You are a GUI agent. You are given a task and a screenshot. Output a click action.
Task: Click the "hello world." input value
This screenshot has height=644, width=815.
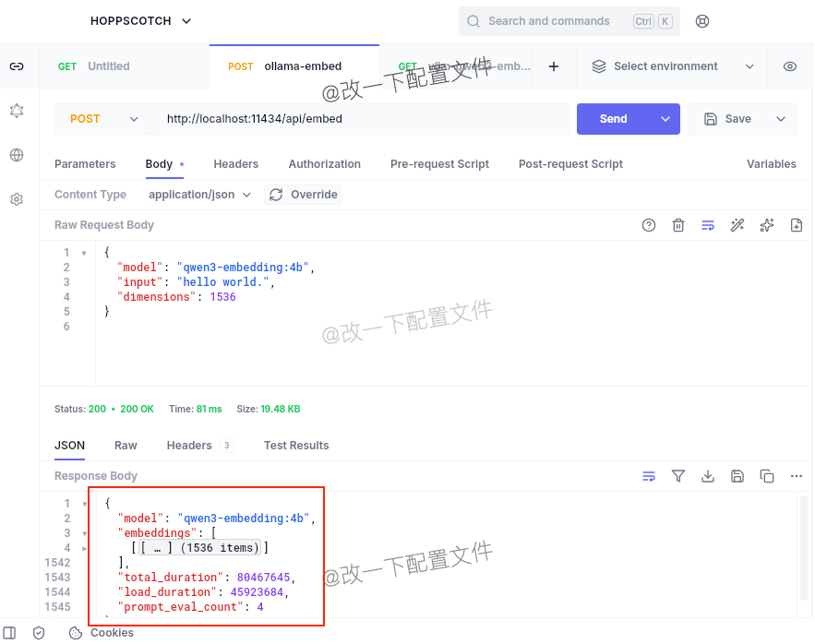point(223,282)
